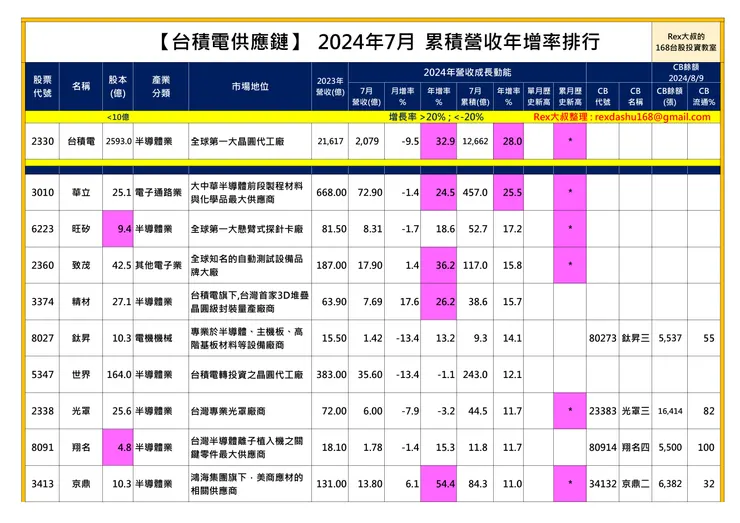Image resolution: width=740 pixels, height=523 pixels.
Task: Click the CB餘額(張) column header
Action: (670, 96)
